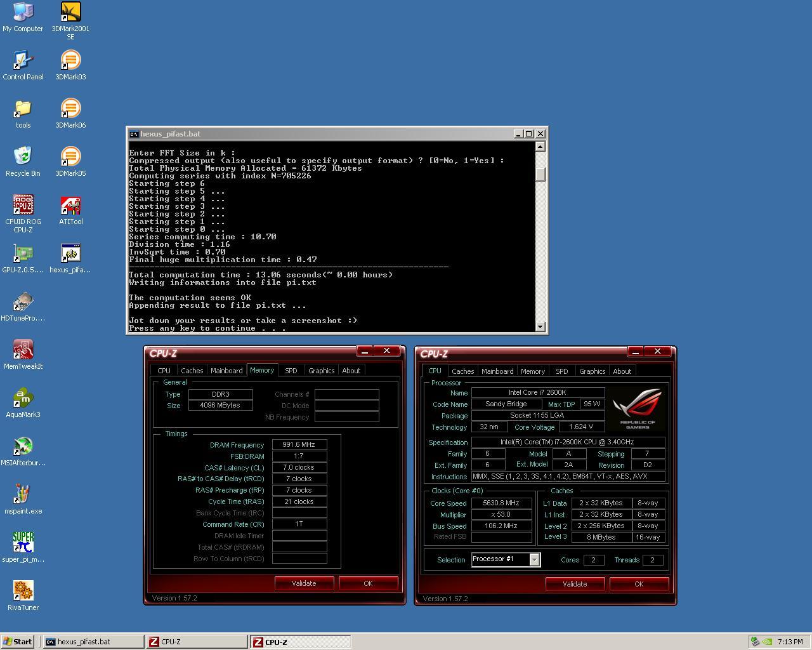Image resolution: width=812 pixels, height=650 pixels.
Task: Open GPU-Z desktop icon
Action: pyautogui.click(x=23, y=258)
